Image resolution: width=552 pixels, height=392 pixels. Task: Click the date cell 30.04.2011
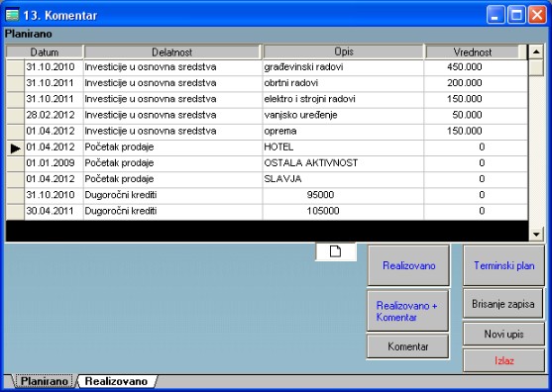(54, 211)
